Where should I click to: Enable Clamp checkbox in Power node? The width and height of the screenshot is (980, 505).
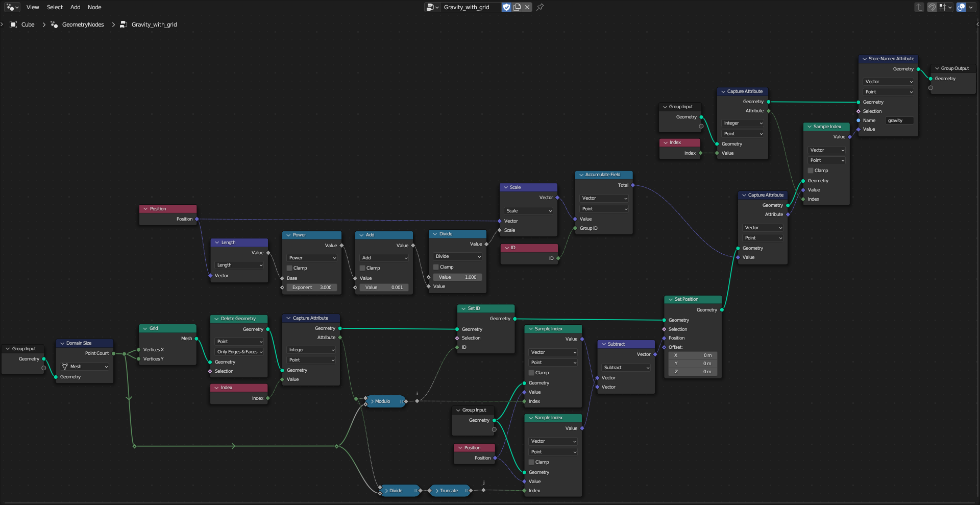point(289,268)
